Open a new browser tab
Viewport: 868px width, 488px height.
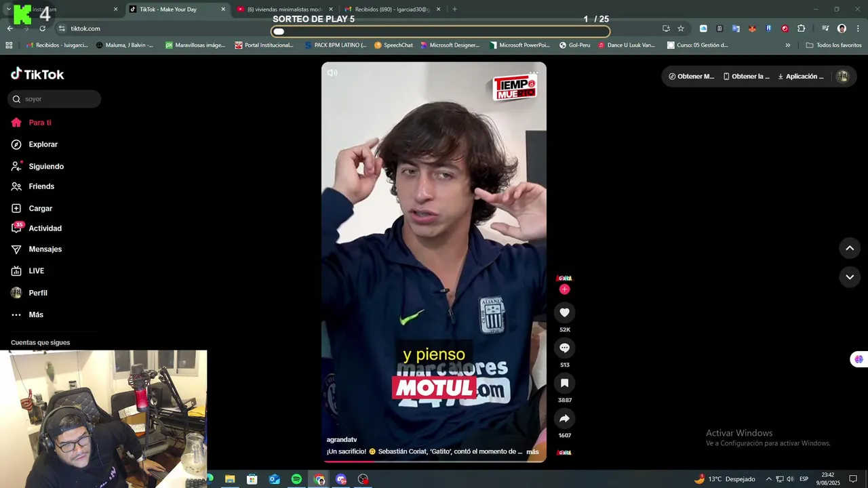tap(454, 9)
